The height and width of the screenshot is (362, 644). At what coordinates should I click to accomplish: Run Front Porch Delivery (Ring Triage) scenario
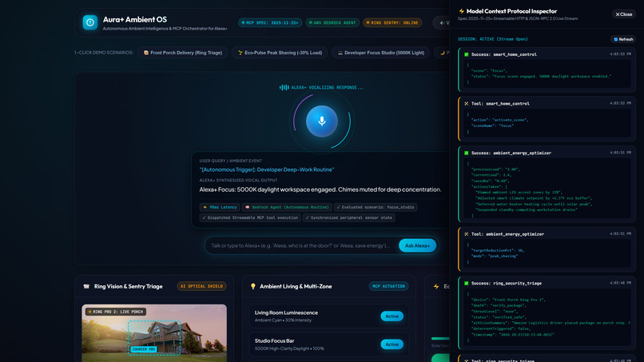pyautogui.click(x=182, y=53)
